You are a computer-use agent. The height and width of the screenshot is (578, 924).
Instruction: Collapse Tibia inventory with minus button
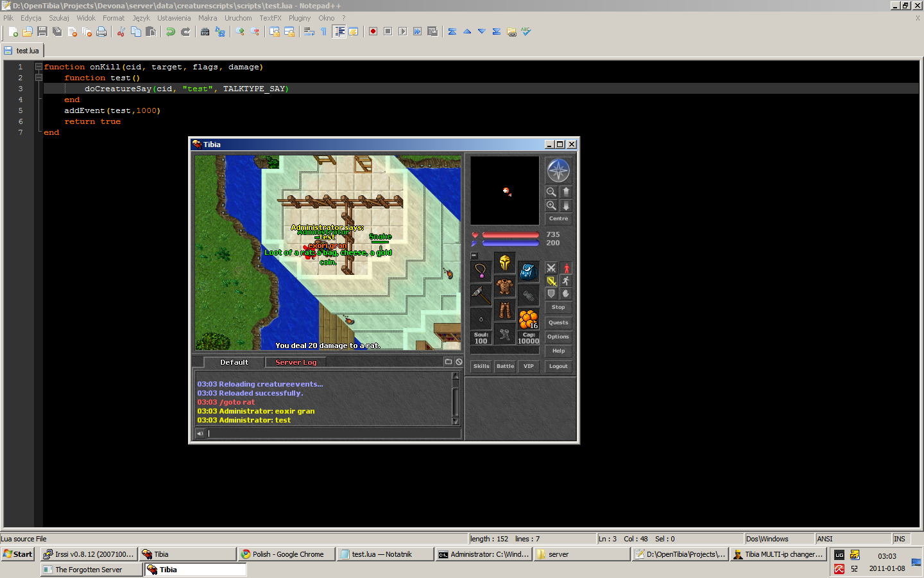(474, 256)
